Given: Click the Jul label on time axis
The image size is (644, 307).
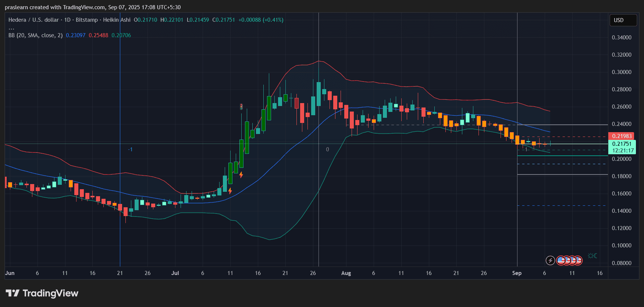Looking at the screenshot, I should click(175, 273).
